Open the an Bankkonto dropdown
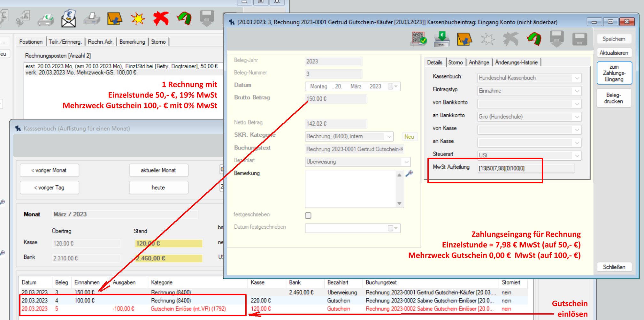The width and height of the screenshot is (644, 320). pos(577,117)
